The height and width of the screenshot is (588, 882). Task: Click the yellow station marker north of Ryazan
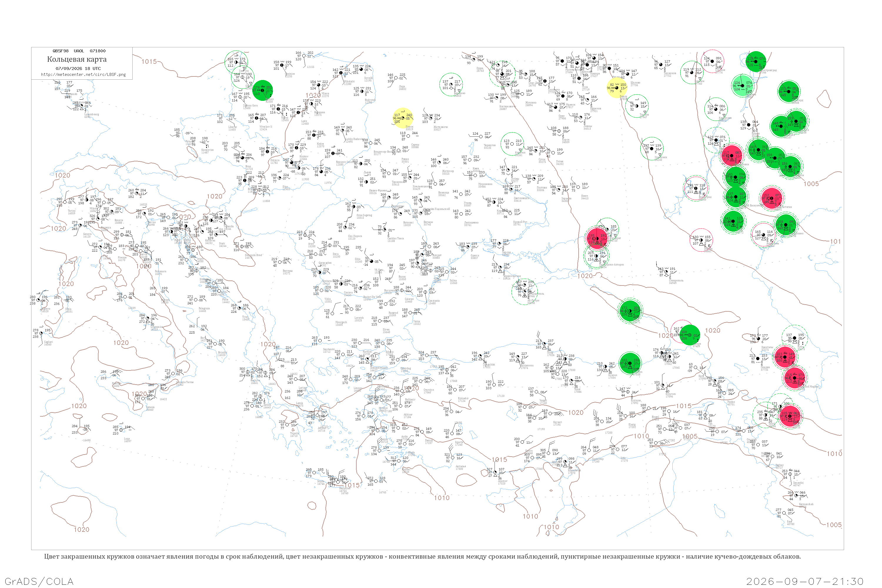[617, 88]
